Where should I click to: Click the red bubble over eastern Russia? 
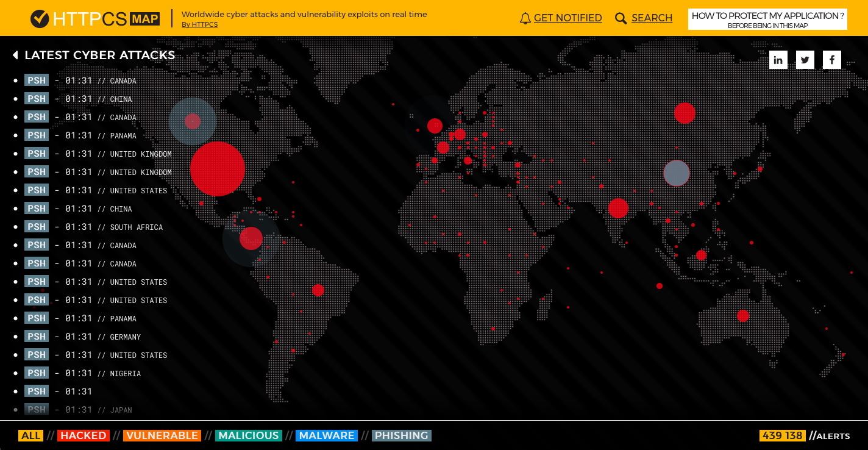point(685,113)
